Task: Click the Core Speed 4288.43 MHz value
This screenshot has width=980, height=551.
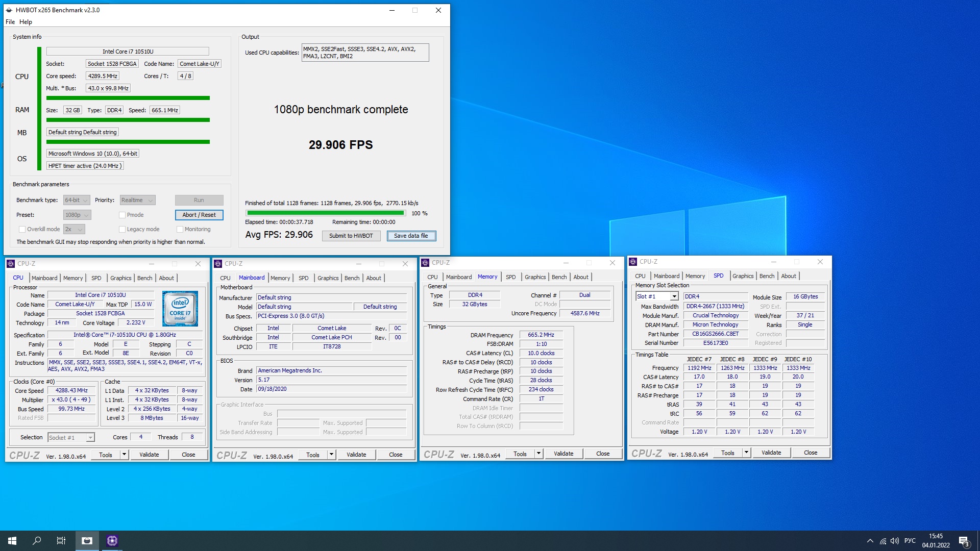Action: click(71, 391)
